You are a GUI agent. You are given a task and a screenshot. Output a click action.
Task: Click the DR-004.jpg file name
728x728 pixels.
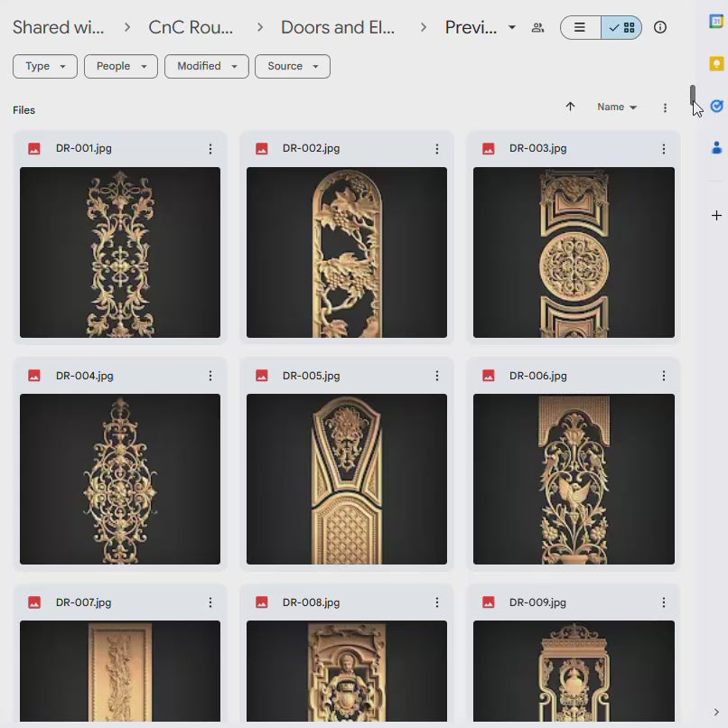(85, 376)
